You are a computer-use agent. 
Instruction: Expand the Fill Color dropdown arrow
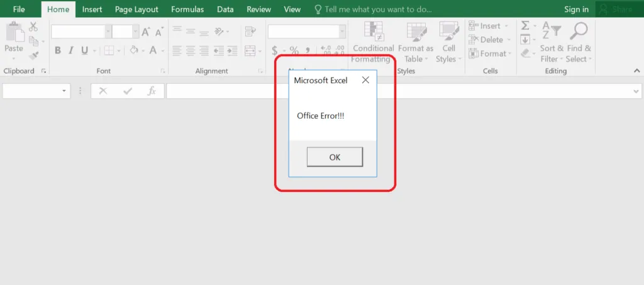pyautogui.click(x=143, y=51)
